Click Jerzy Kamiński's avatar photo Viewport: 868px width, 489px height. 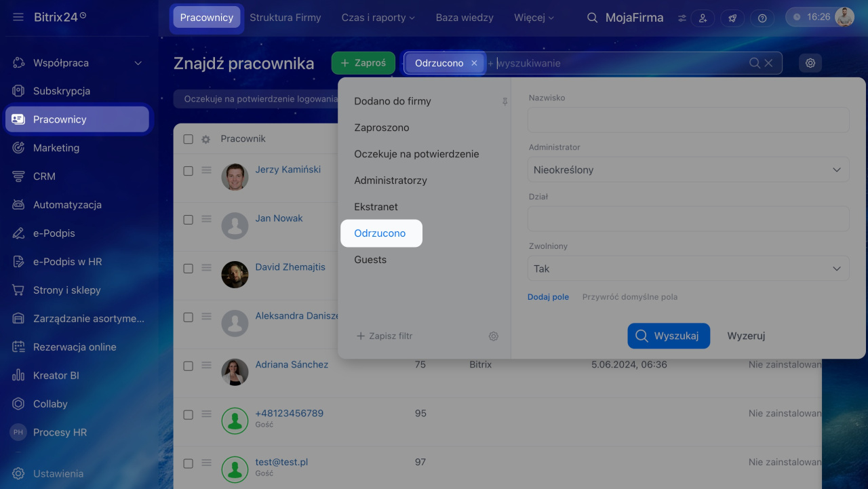pyautogui.click(x=235, y=177)
